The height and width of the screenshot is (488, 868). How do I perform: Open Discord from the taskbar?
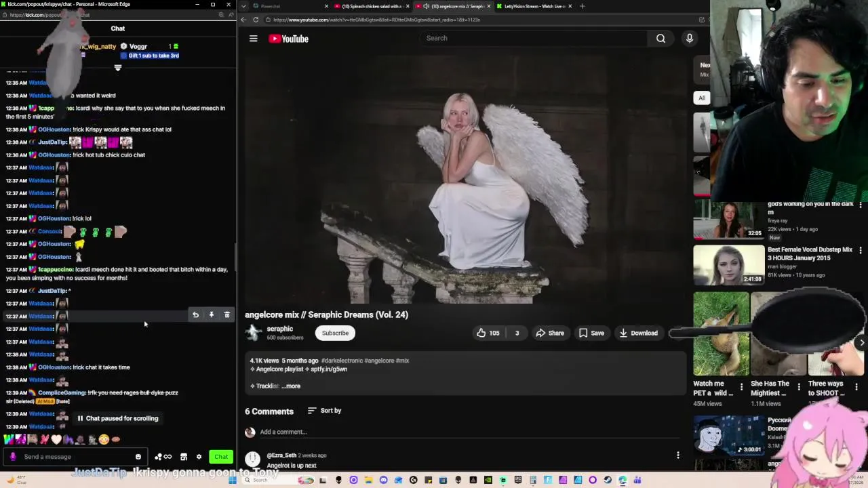383,480
